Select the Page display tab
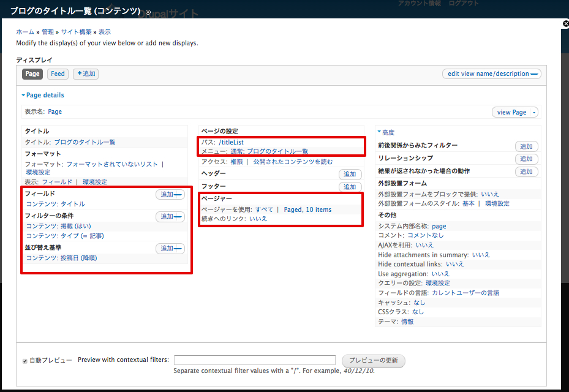Image resolution: width=569 pixels, height=392 pixels. [32, 73]
